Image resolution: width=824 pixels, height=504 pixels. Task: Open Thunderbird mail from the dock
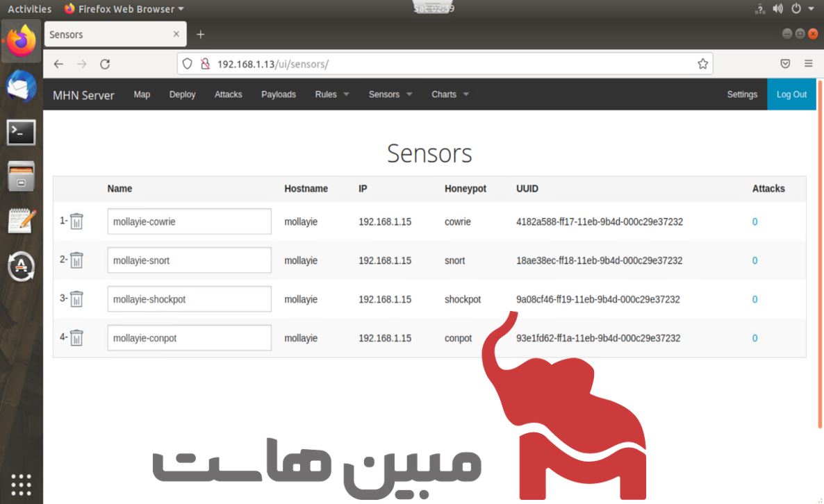[x=21, y=86]
